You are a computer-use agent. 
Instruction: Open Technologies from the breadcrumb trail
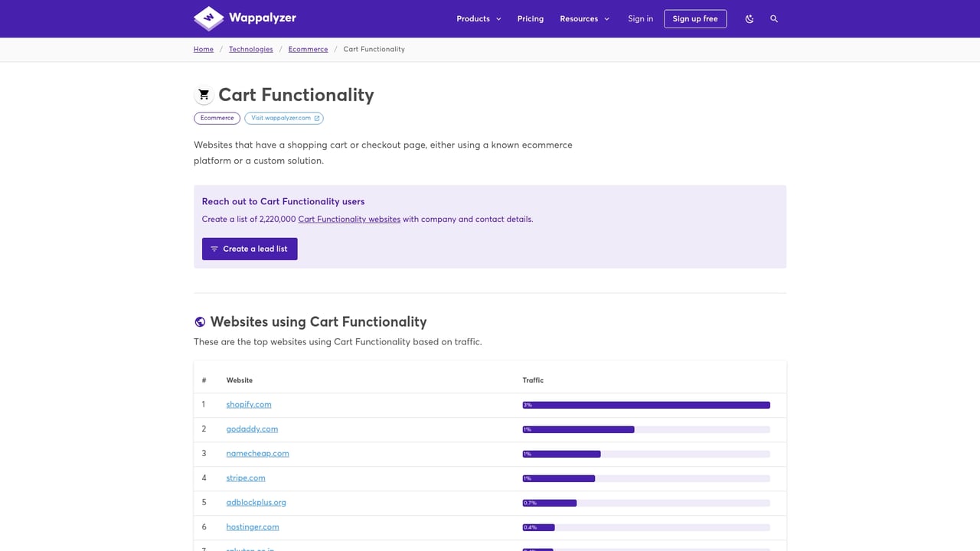tap(250, 49)
